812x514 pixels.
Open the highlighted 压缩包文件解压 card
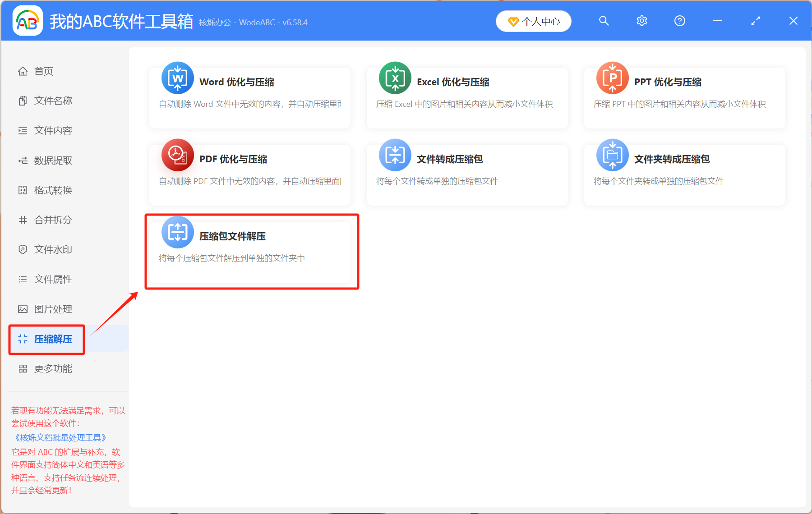click(x=252, y=252)
